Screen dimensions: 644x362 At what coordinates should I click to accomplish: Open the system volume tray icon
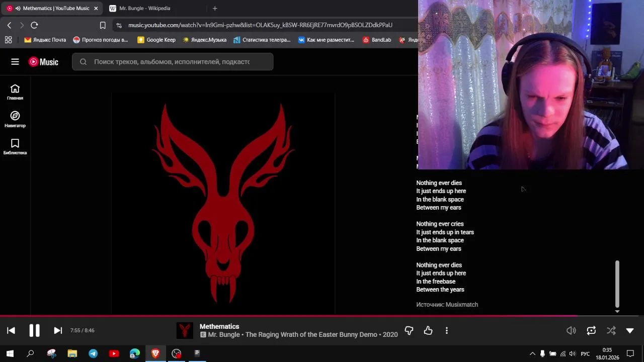tap(572, 353)
